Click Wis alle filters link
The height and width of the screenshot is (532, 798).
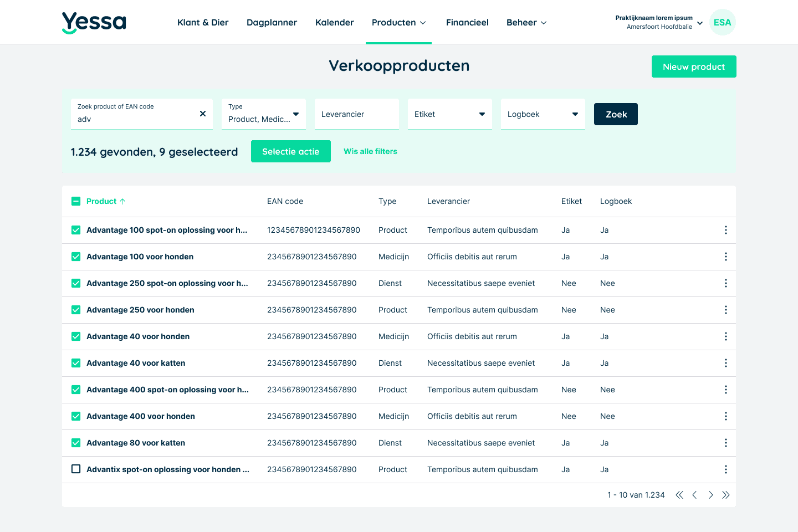click(370, 151)
